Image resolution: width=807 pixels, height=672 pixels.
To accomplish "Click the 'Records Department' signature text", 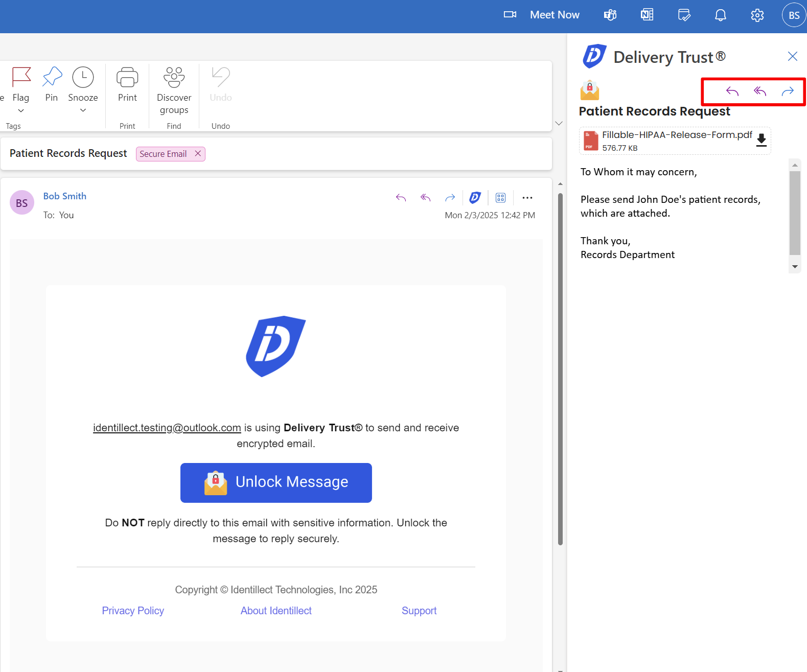I will [628, 255].
